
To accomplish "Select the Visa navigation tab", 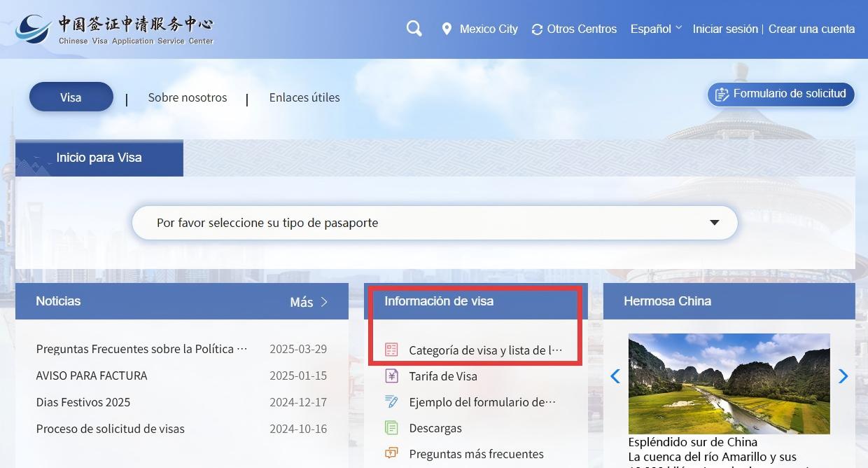I will click(71, 97).
